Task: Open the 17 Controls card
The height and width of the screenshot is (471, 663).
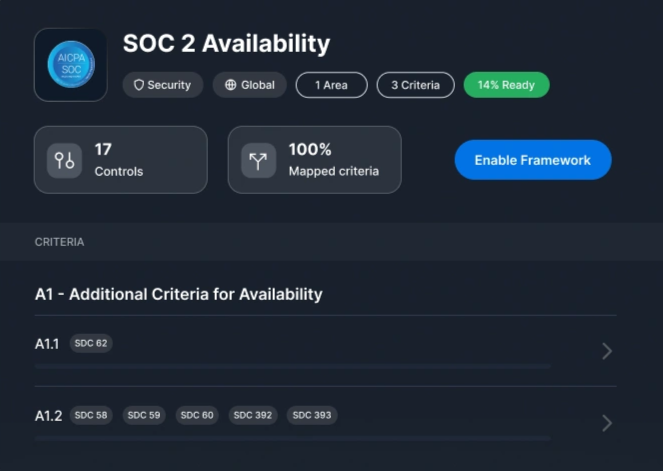Action: [121, 160]
